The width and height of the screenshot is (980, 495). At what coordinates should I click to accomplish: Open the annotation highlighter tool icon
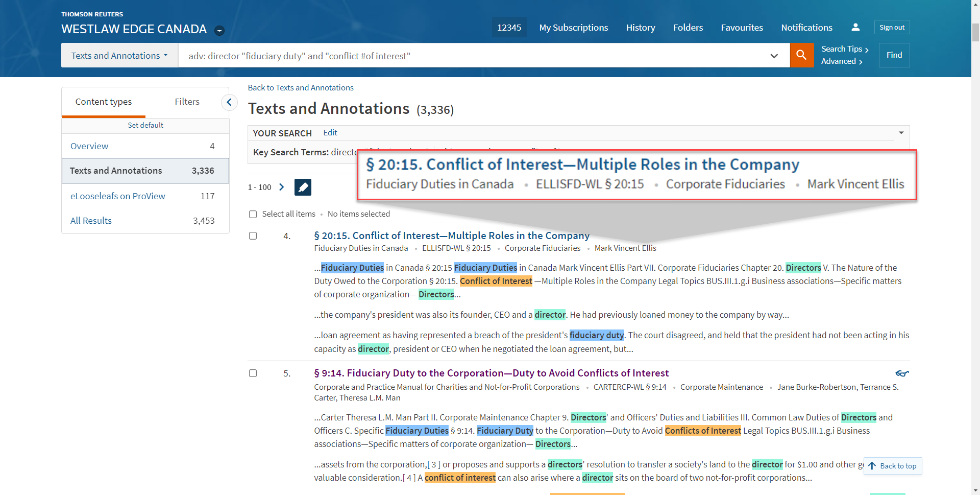click(x=303, y=187)
